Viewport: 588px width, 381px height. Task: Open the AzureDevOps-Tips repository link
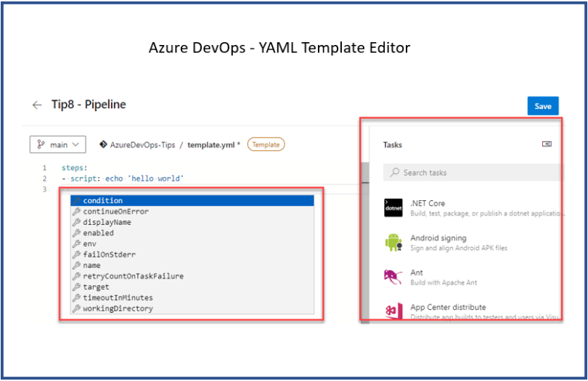[142, 144]
